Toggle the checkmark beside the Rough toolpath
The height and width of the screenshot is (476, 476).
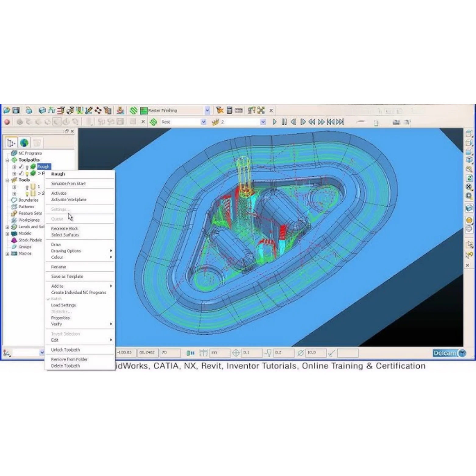pos(21,167)
